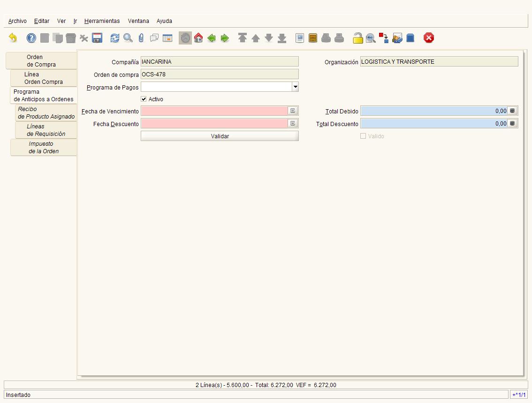Expand the Programa de Pagos dropdown arrow
Screen dimensions: 532x403
(x=295, y=87)
